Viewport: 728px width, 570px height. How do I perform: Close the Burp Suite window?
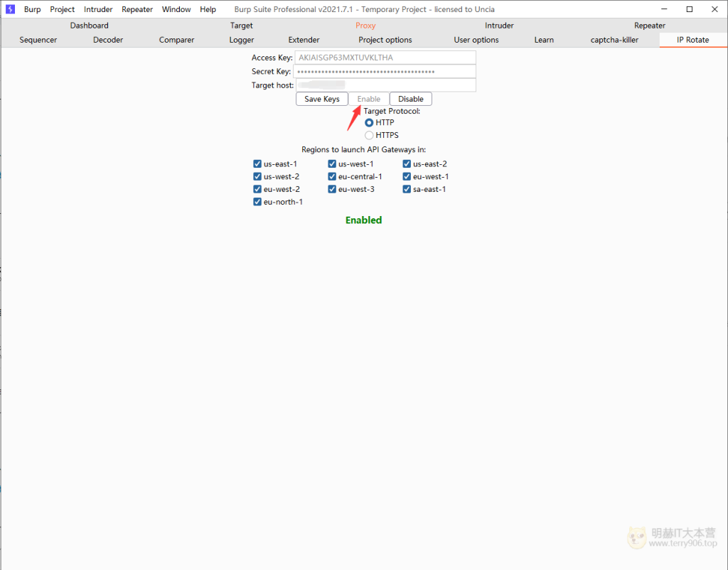pyautogui.click(x=714, y=9)
